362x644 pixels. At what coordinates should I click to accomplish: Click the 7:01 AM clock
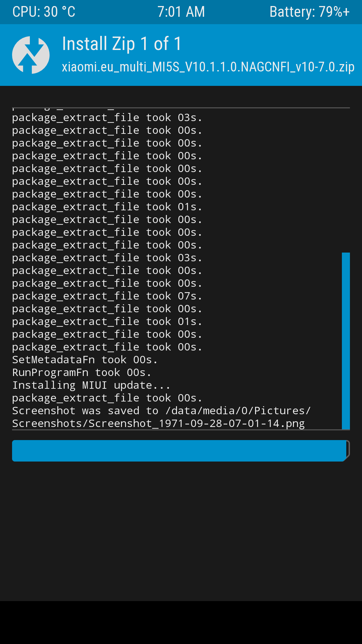[181, 12]
